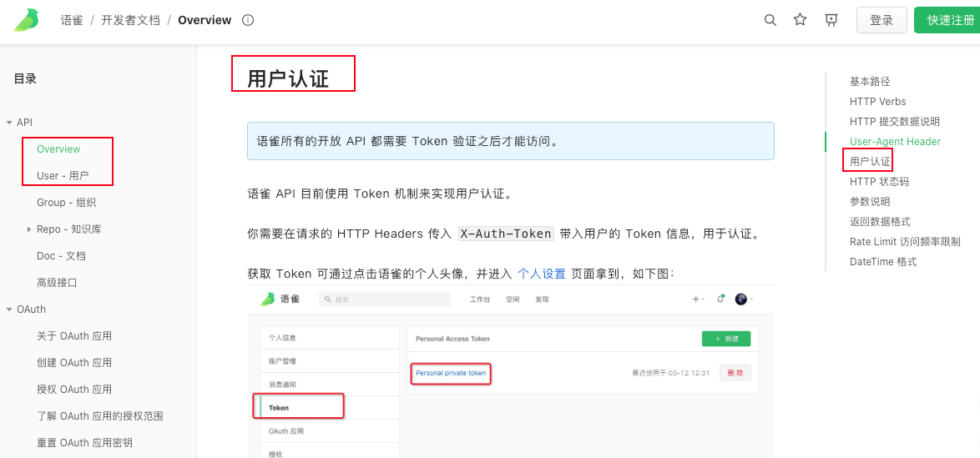Jump to DateTime 格式 in outline
This screenshot has height=458, width=980.
pyautogui.click(x=883, y=262)
